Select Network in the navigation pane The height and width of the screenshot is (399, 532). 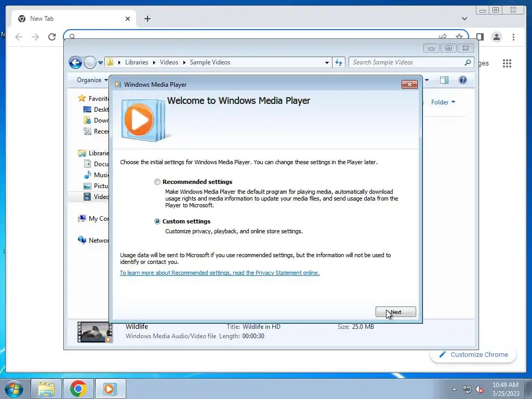tap(94, 240)
